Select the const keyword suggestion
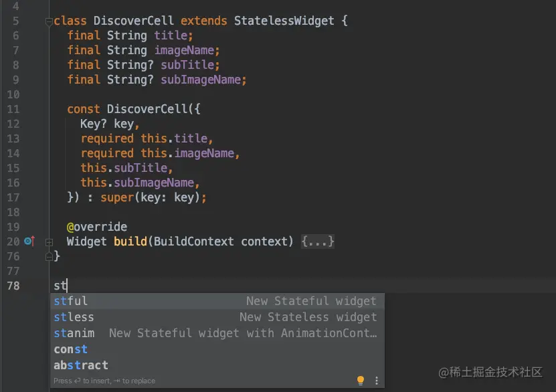556x392 pixels. (x=70, y=349)
